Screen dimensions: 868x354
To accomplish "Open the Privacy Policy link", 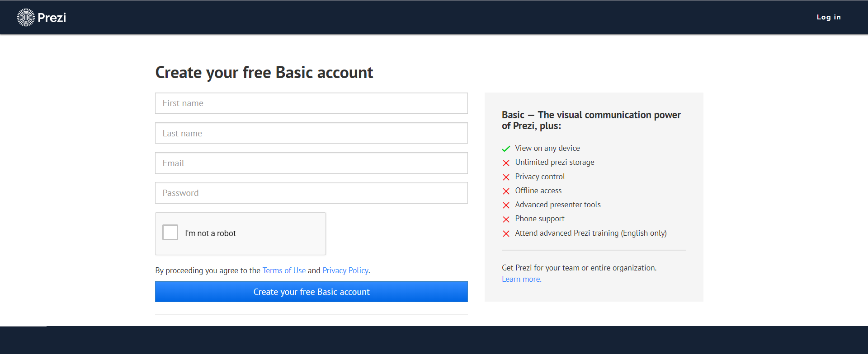I will coord(345,270).
